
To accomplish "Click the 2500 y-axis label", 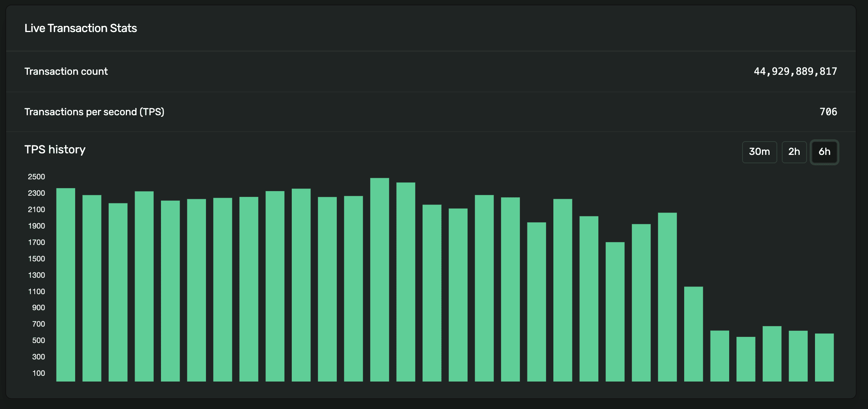I will [x=36, y=177].
